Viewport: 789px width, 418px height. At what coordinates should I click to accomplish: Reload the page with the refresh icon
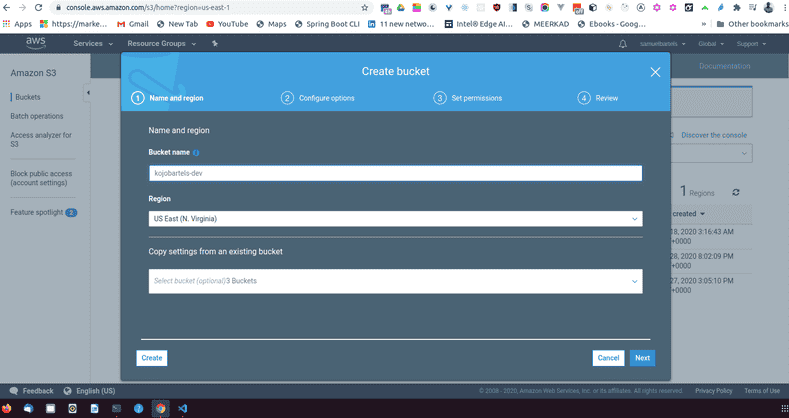38,8
